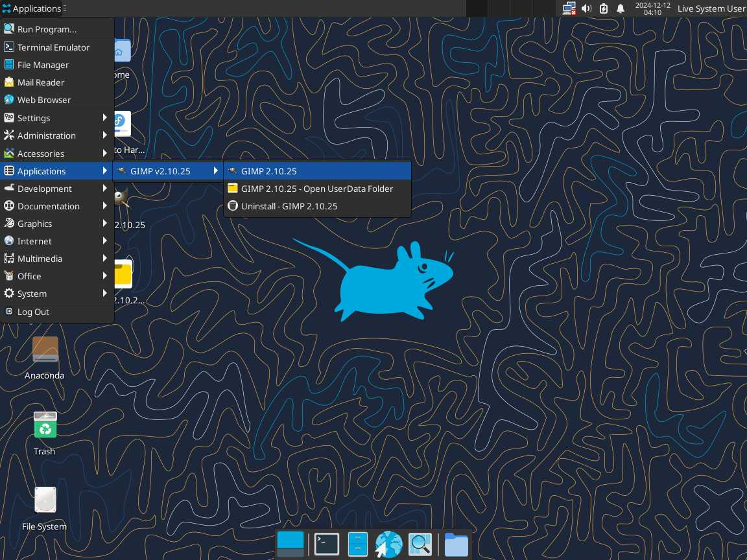747x560 pixels.
Task: Open GIMP 2.10.25 UserData Folder entry
Action: [317, 189]
